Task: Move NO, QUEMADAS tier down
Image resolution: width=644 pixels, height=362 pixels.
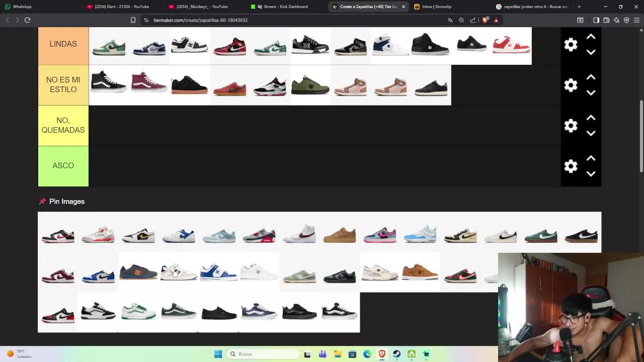Action: [591, 133]
